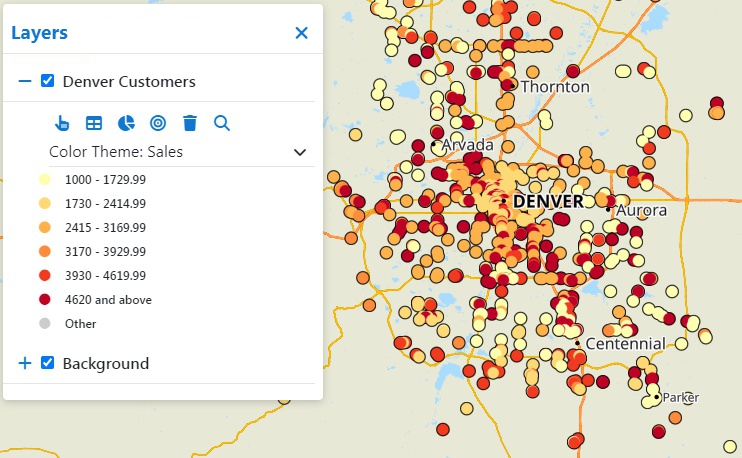Click the concentric circles target icon
This screenshot has height=458, width=742.
pos(158,123)
